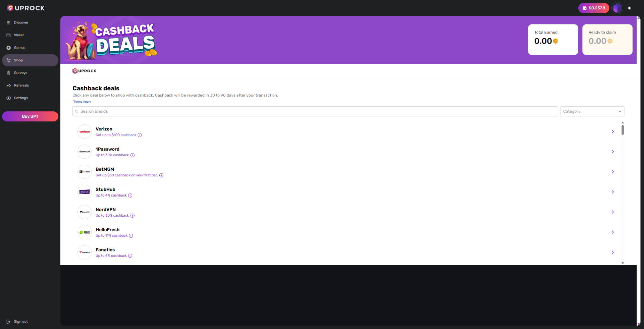The height and width of the screenshot is (329, 644).
Task: Expand the StubHub deal chevron arrow
Action: pos(613,192)
